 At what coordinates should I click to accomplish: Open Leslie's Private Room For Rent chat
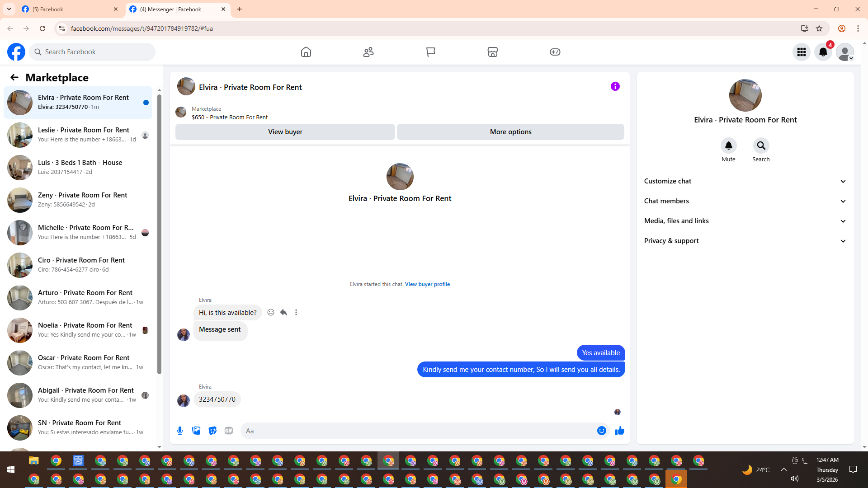pyautogui.click(x=78, y=135)
